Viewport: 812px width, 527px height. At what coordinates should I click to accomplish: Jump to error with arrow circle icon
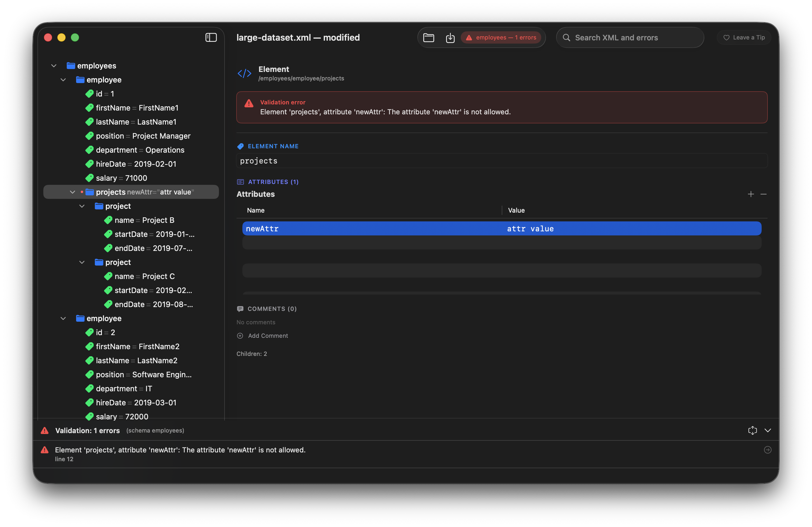(767, 450)
